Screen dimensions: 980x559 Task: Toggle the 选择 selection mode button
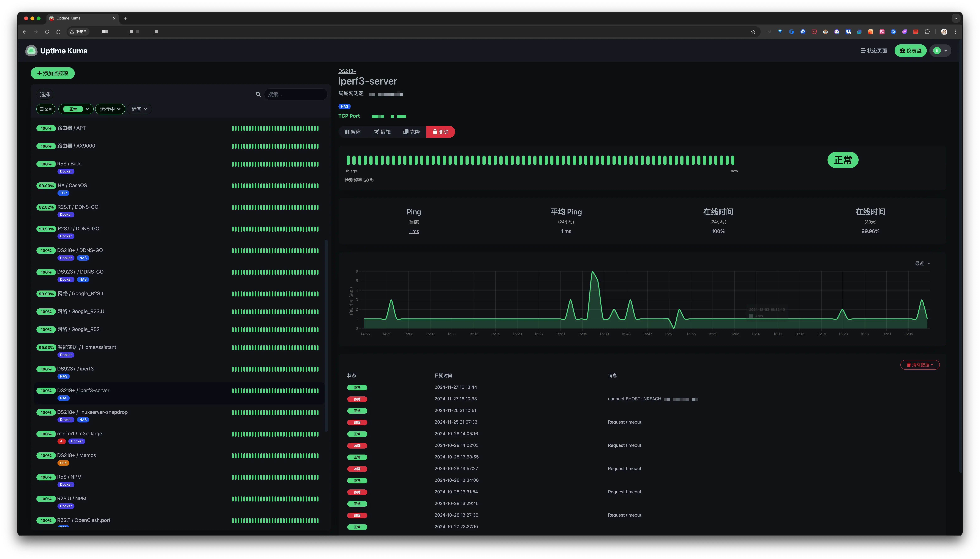click(x=45, y=94)
